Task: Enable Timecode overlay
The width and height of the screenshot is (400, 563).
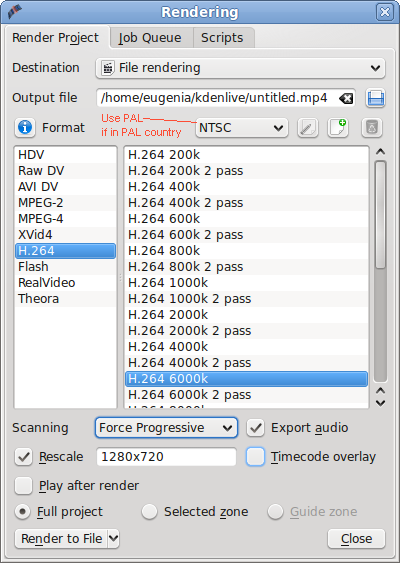Action: pyautogui.click(x=255, y=457)
